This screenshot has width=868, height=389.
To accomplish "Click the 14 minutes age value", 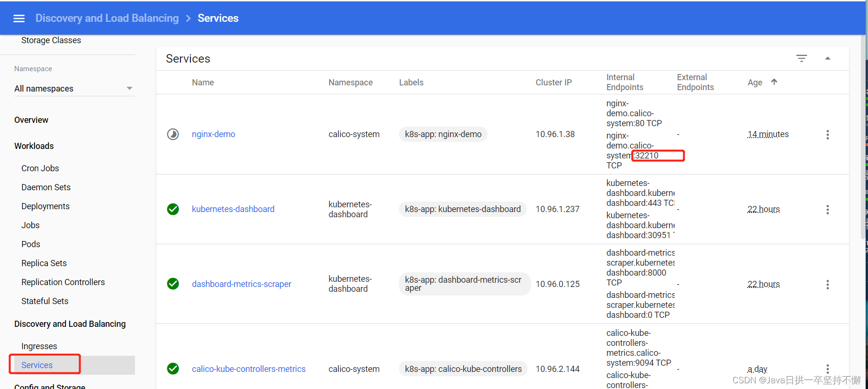I will [768, 134].
